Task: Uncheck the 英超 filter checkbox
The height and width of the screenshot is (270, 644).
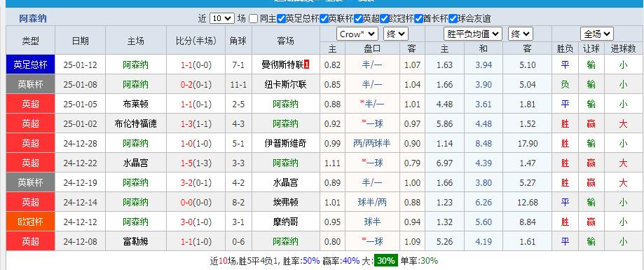Action: coord(358,18)
